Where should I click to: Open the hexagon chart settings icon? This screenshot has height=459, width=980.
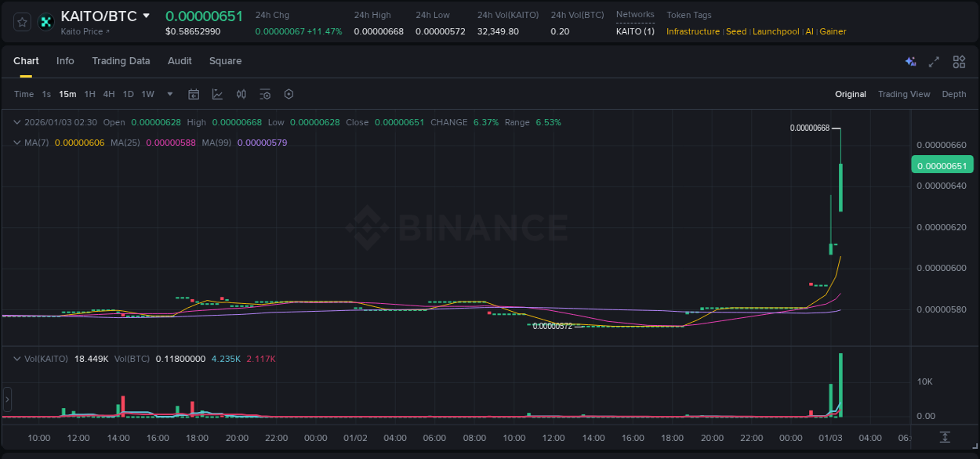pos(289,94)
